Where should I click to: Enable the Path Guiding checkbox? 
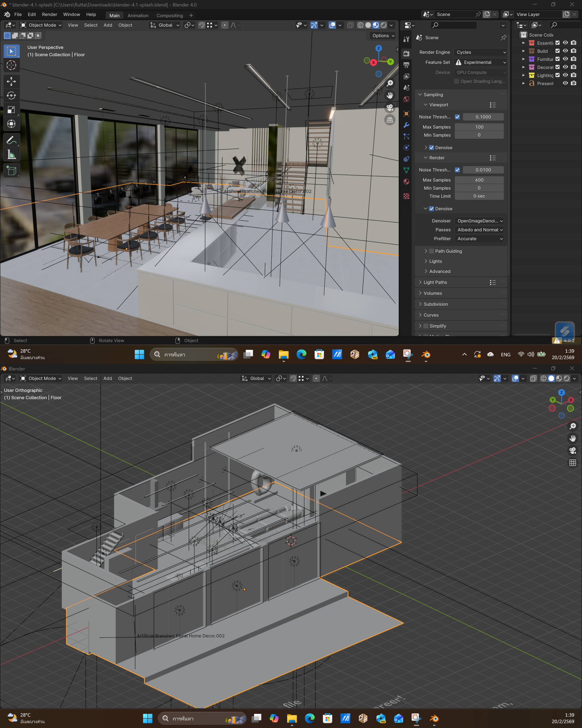click(x=431, y=251)
